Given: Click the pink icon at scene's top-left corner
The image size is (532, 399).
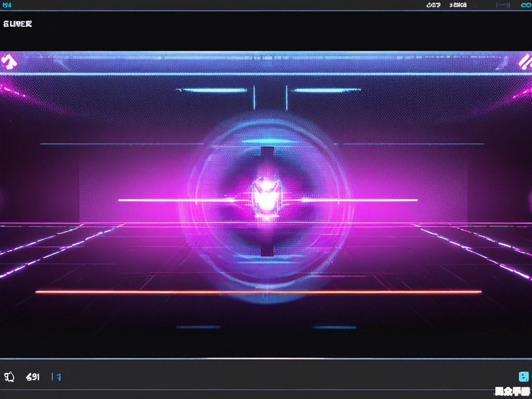Looking at the screenshot, I should [x=9, y=62].
